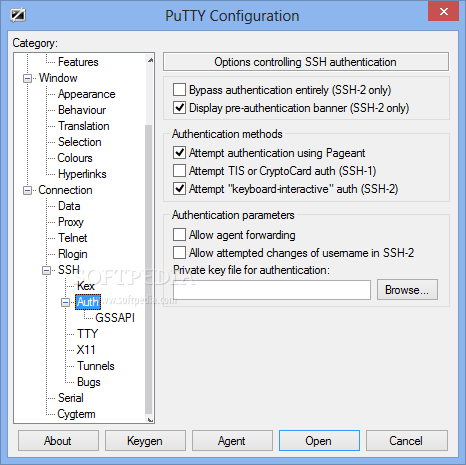Collapse the Connection tree node
Image resolution: width=466 pixels, height=465 pixels.
[27, 191]
